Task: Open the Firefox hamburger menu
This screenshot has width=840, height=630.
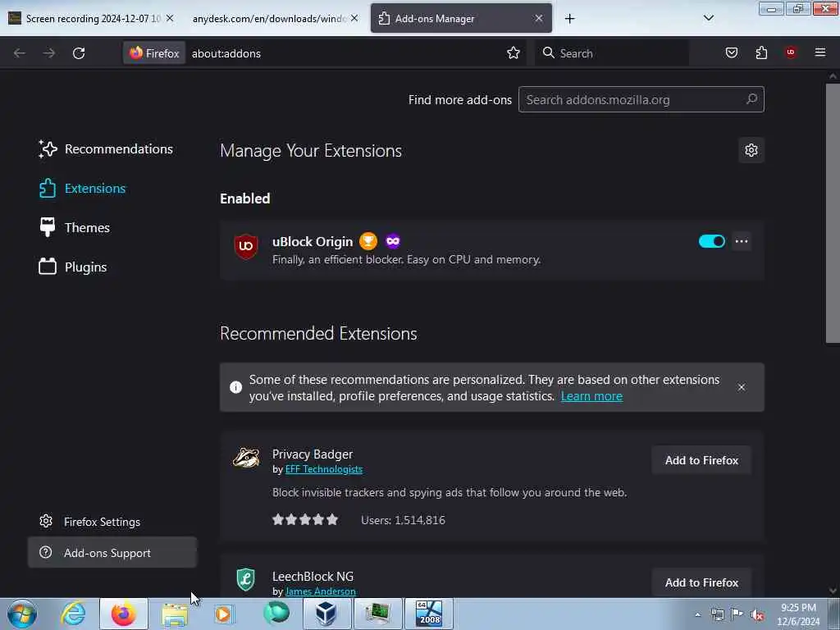Action: click(x=820, y=52)
